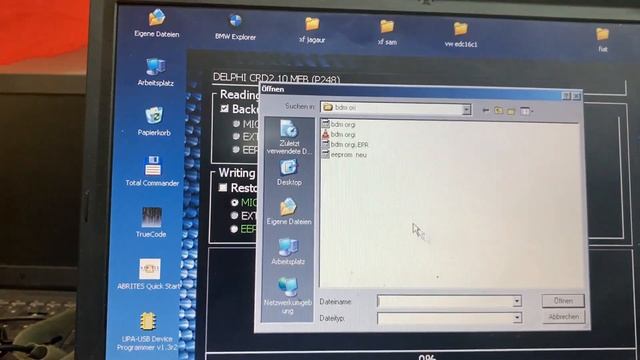
Task: Create a new folder in the dialog
Action: [x=511, y=111]
